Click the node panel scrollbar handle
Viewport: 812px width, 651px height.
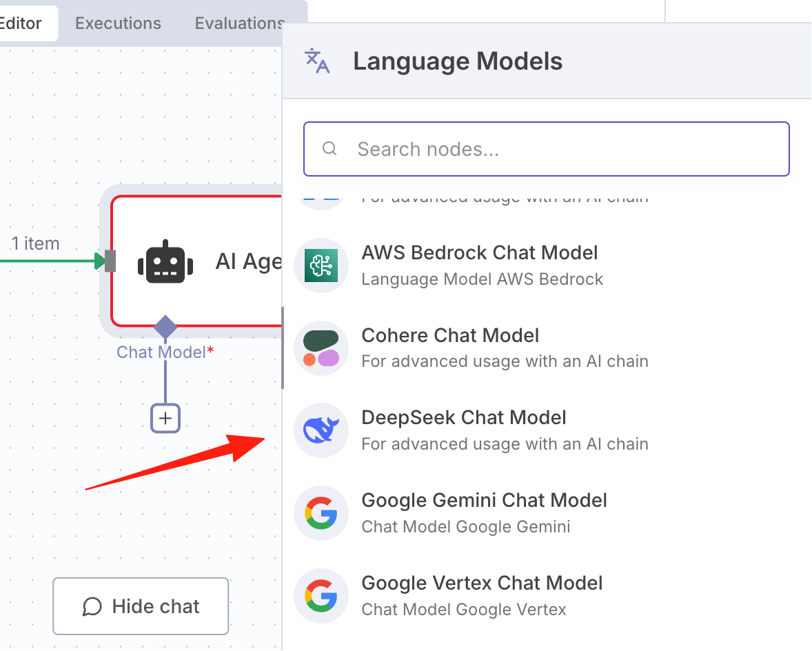(283, 348)
